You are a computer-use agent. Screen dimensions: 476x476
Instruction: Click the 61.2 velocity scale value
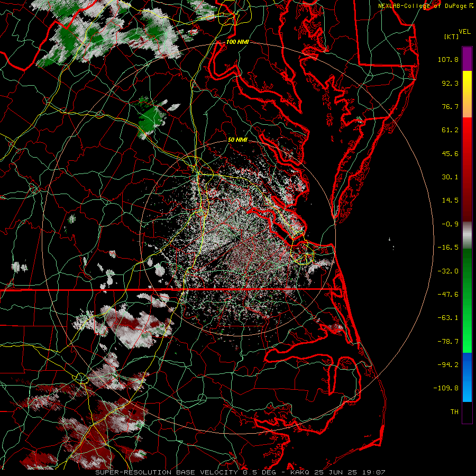(x=450, y=130)
